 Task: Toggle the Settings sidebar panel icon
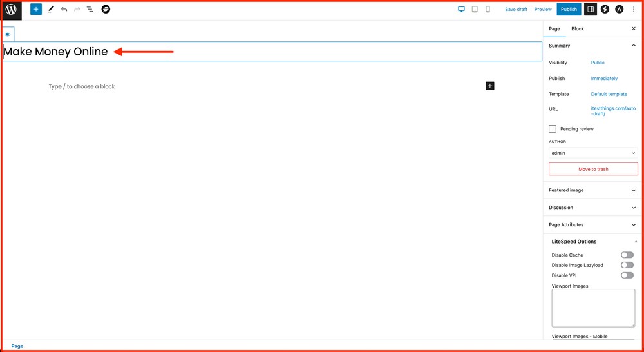pyautogui.click(x=591, y=10)
